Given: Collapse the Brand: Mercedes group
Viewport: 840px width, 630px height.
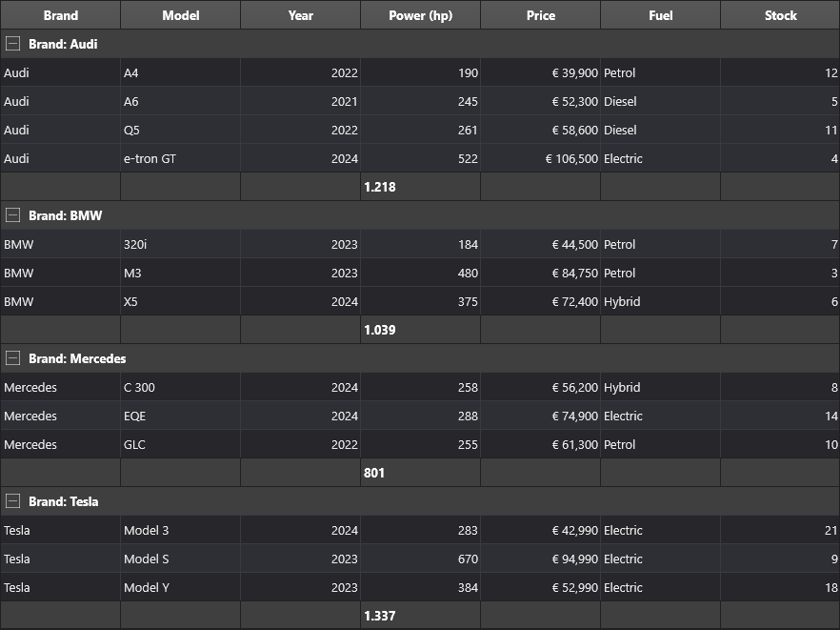Looking at the screenshot, I should (13, 358).
